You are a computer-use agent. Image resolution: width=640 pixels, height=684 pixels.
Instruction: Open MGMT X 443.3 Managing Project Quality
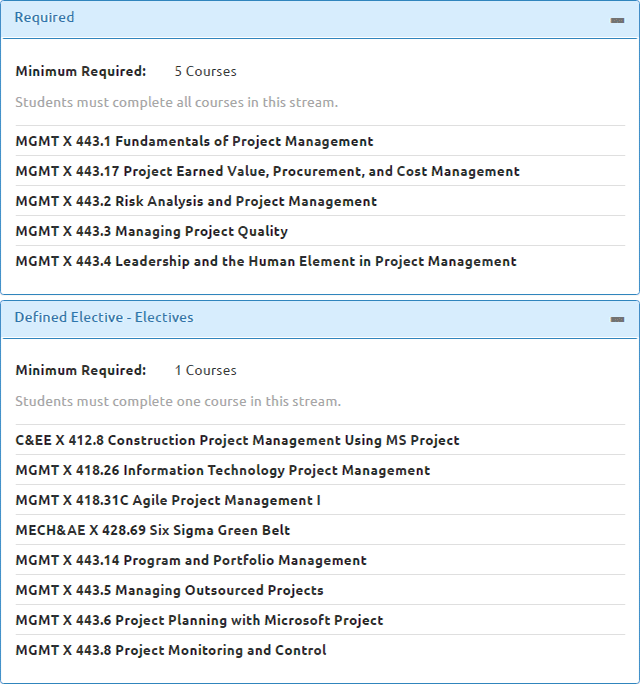click(x=152, y=231)
